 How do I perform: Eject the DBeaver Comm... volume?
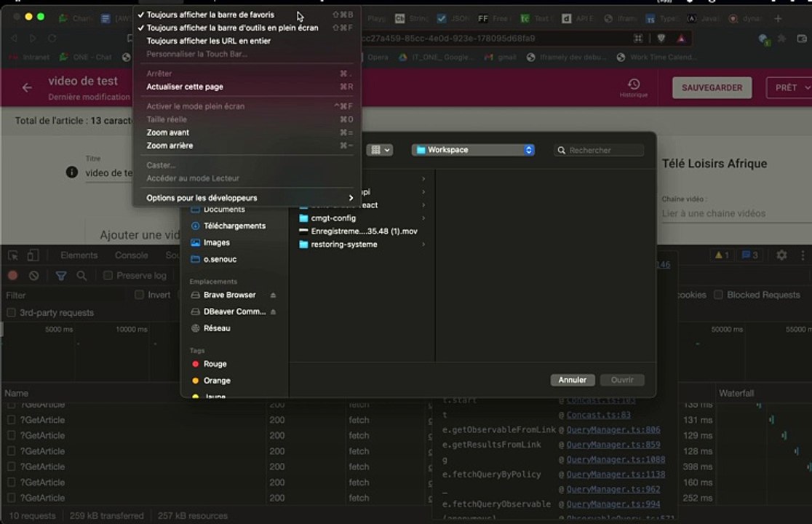pos(273,311)
